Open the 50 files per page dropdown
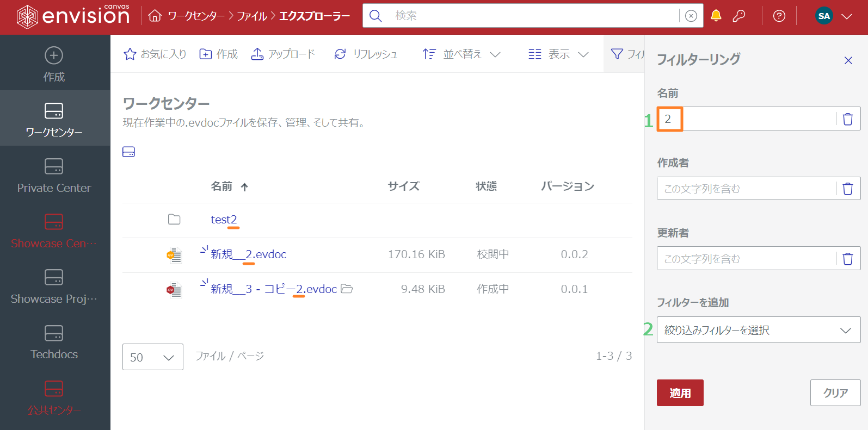Viewport: 868px width, 430px height. [153, 357]
